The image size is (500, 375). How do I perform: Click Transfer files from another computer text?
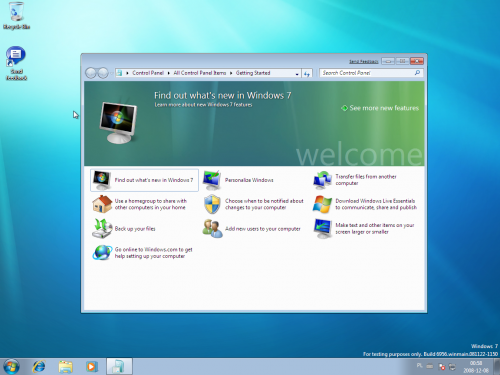click(366, 180)
